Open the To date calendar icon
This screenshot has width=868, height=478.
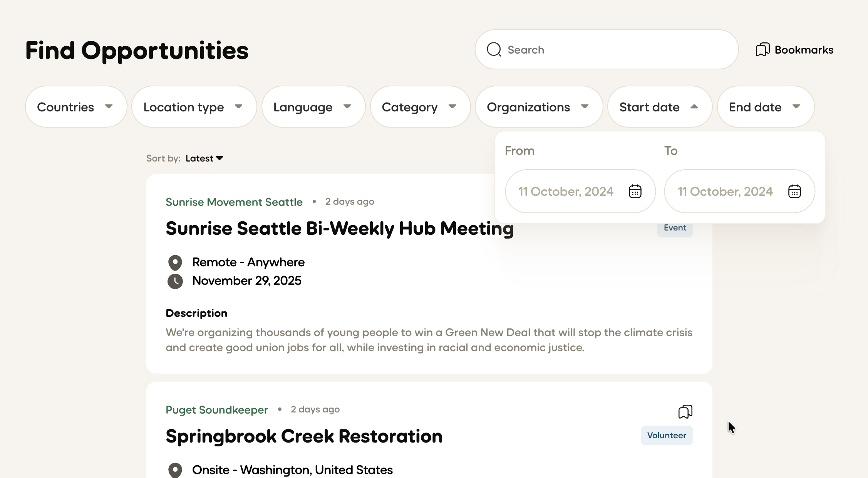[794, 191]
